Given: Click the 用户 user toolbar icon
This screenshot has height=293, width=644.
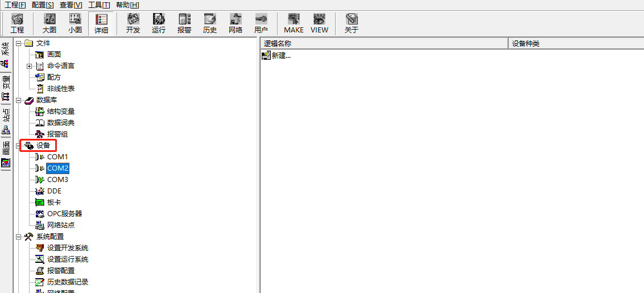Looking at the screenshot, I should [261, 23].
